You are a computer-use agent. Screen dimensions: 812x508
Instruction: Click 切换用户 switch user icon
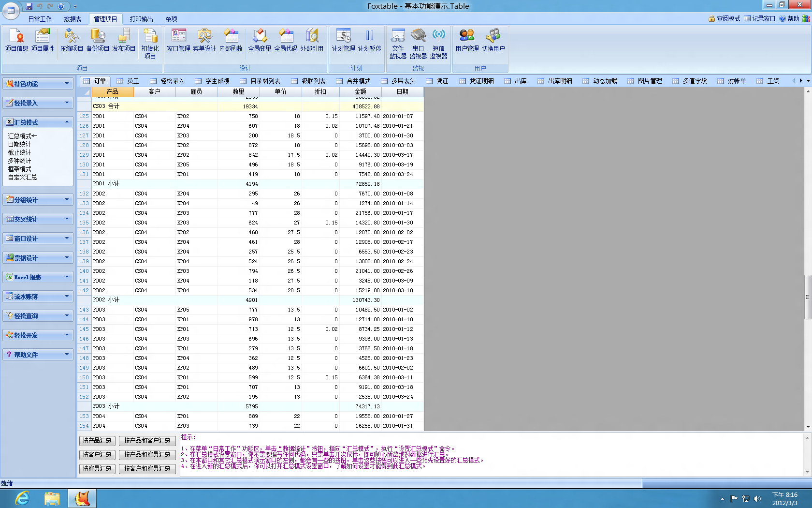coord(493,40)
